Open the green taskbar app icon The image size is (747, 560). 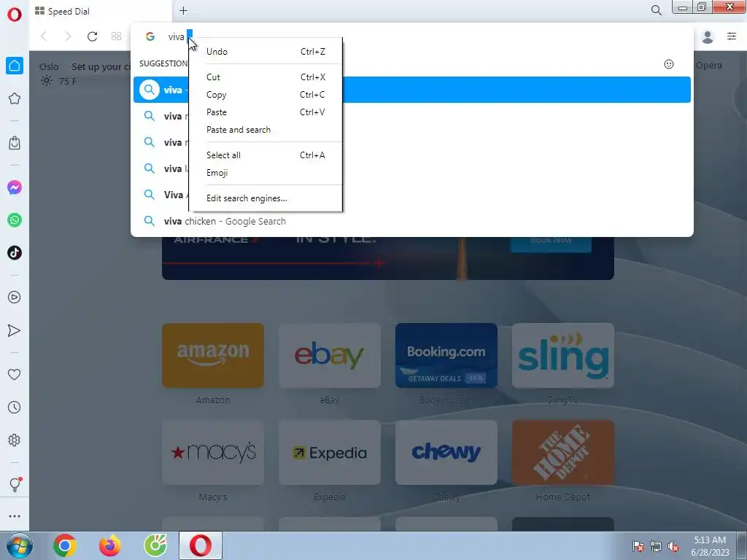pyautogui.click(x=155, y=545)
